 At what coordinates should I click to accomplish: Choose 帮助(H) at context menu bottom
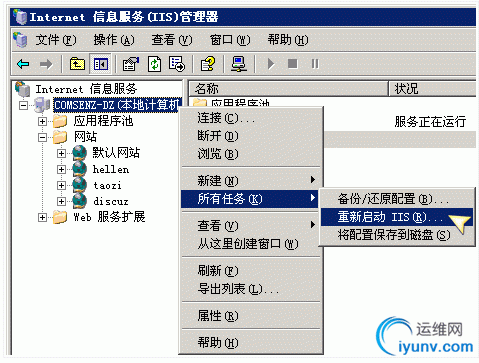pos(251,342)
